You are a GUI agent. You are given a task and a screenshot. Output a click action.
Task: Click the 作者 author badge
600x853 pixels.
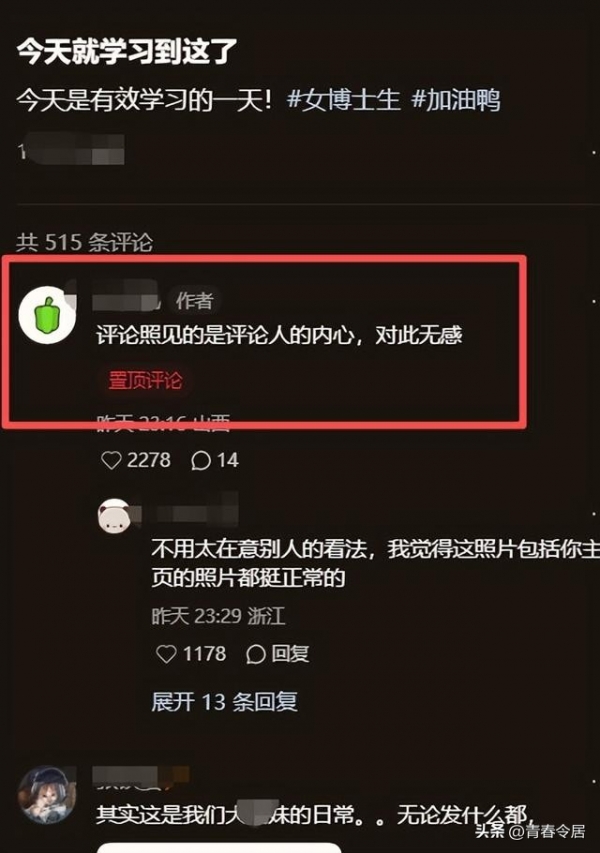pyautogui.click(x=194, y=301)
